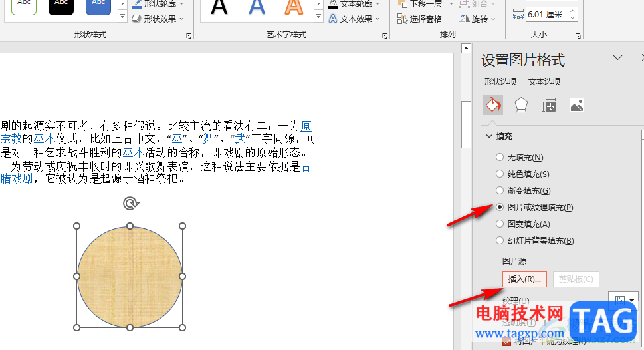The image size is (644, 350).
Task: Follow the 宗教 hyperlink in slide text
Action: [11, 139]
